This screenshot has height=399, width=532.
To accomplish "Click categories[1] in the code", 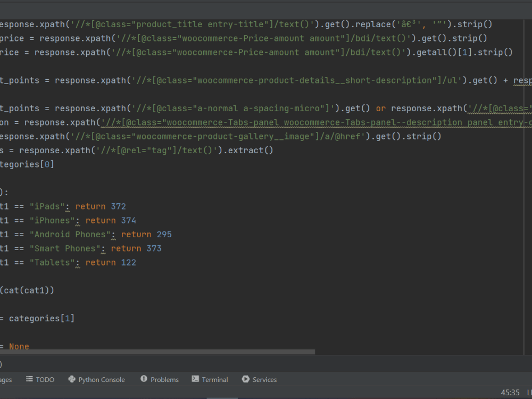I will tap(41, 318).
